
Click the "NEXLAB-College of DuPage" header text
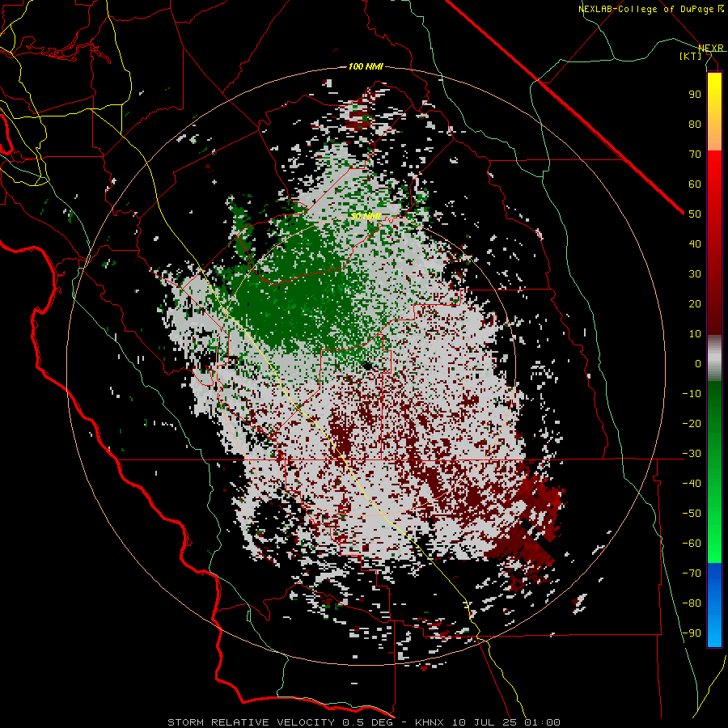click(x=645, y=9)
